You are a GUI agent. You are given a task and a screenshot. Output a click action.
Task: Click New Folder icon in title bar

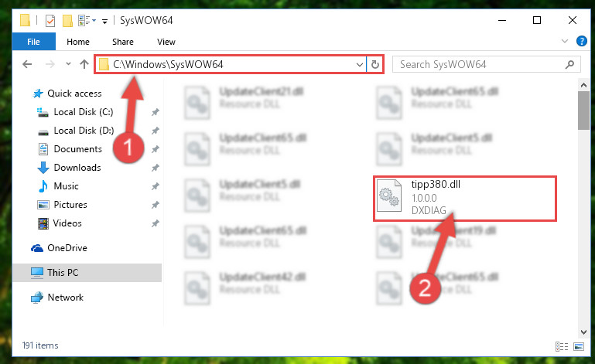67,20
